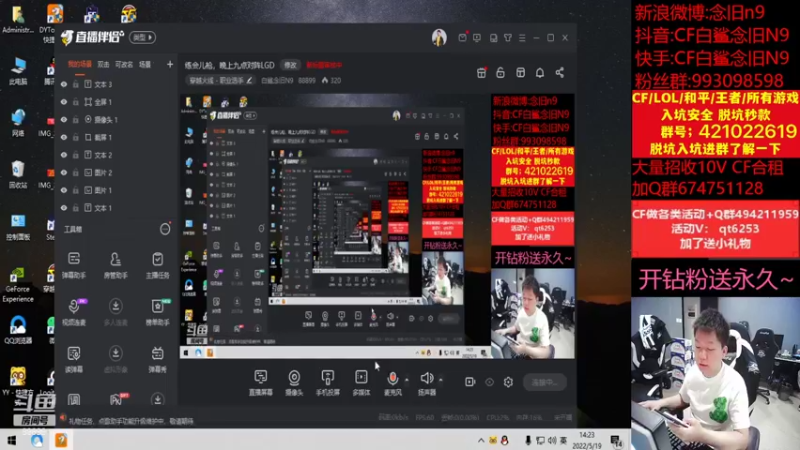Toggle lock on the 图片 1 source
The height and width of the screenshot is (450, 800).
pyautogui.click(x=76, y=190)
